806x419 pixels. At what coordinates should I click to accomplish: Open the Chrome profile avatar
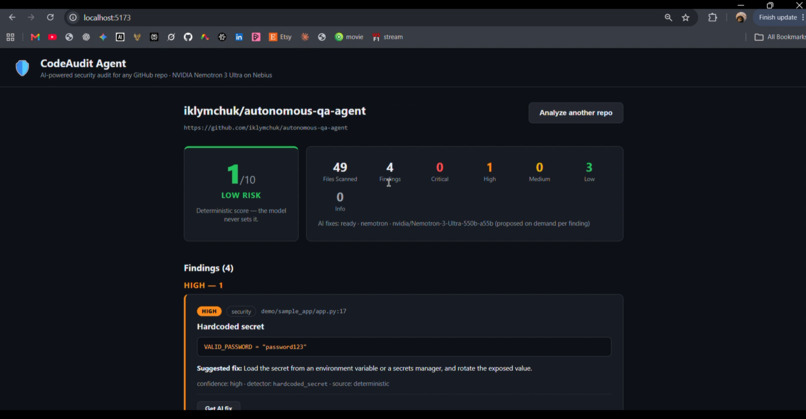[x=741, y=17]
